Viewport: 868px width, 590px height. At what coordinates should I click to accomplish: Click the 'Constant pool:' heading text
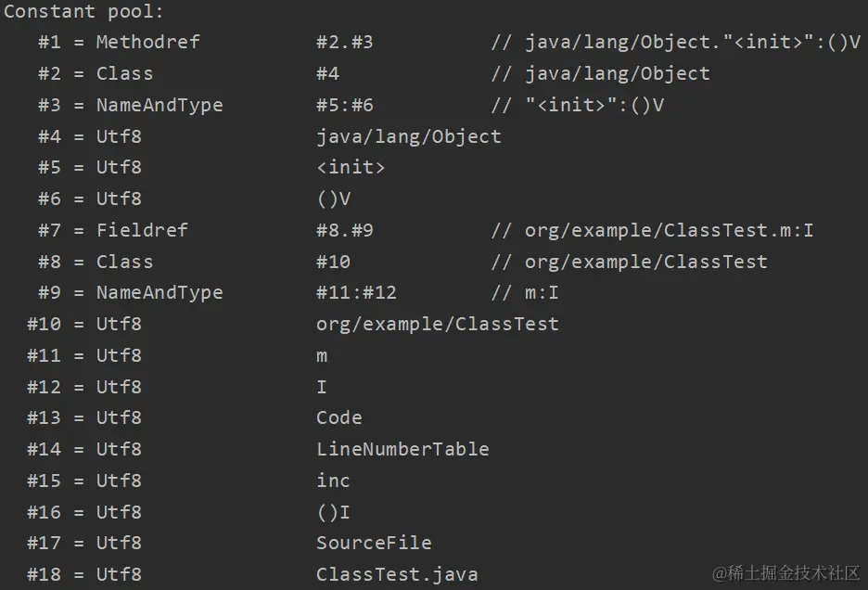click(x=83, y=11)
